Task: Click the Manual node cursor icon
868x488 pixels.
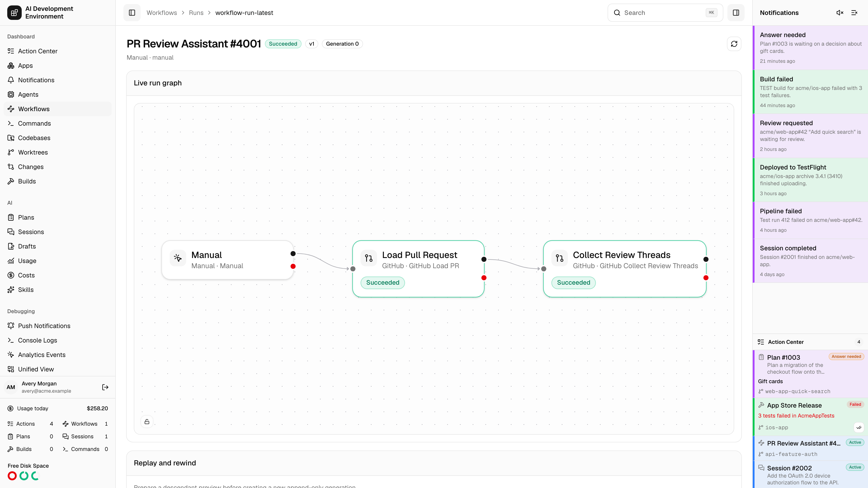Action: click(x=178, y=258)
